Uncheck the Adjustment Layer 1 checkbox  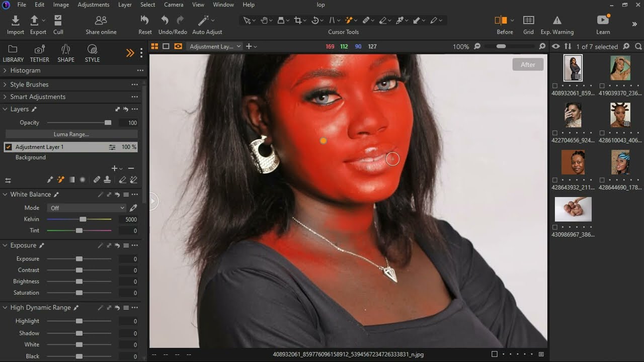(x=9, y=147)
